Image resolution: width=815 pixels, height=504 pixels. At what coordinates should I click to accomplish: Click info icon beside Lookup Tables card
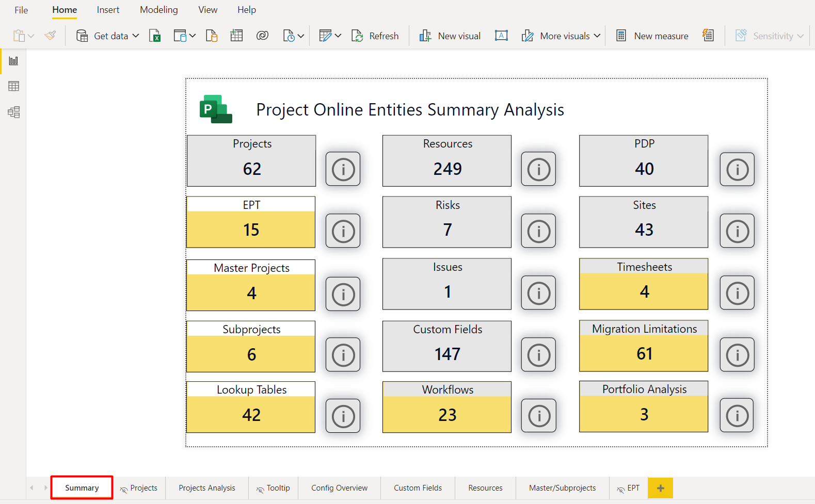(343, 416)
